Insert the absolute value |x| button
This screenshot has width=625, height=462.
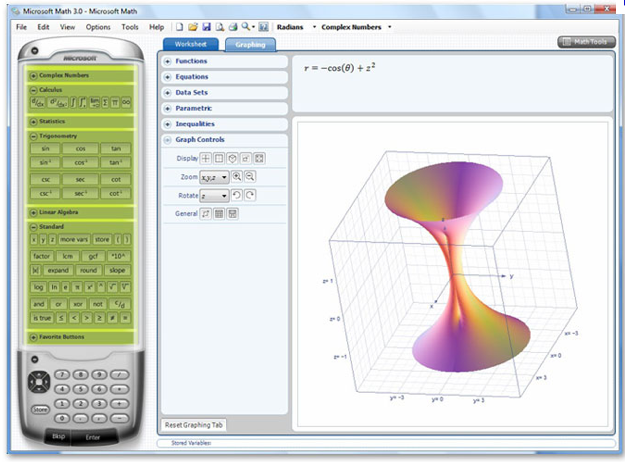pos(35,270)
